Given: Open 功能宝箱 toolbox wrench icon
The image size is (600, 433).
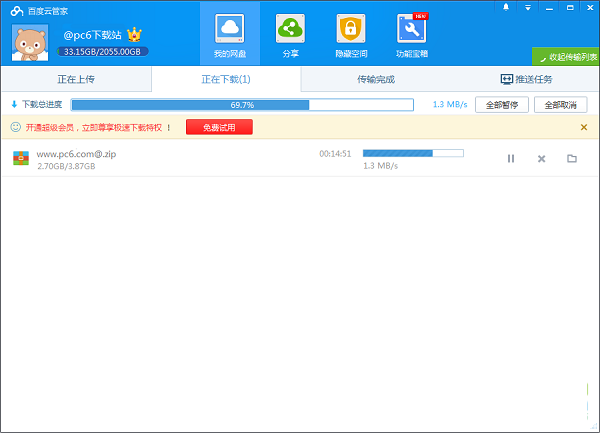Looking at the screenshot, I should (412, 29).
